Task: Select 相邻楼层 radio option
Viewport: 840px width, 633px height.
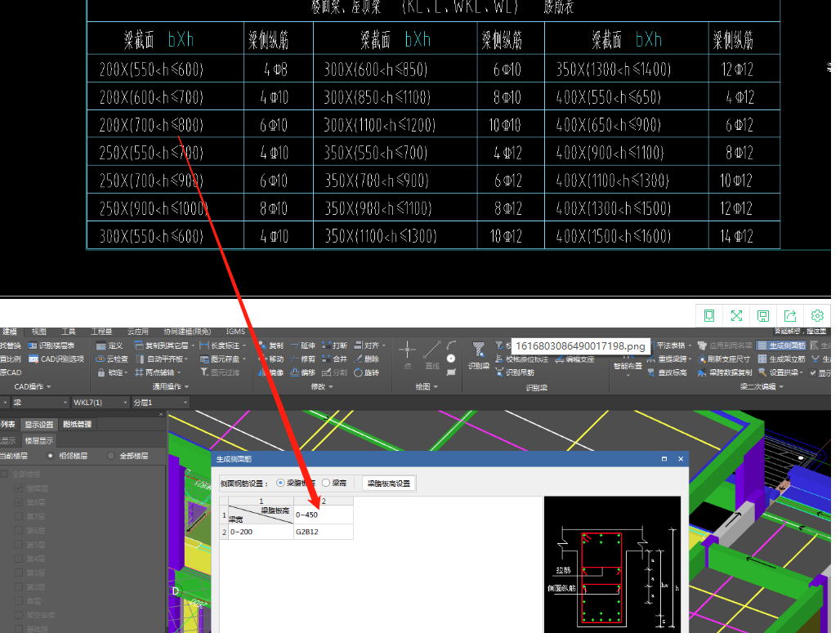Action: pyautogui.click(x=51, y=456)
